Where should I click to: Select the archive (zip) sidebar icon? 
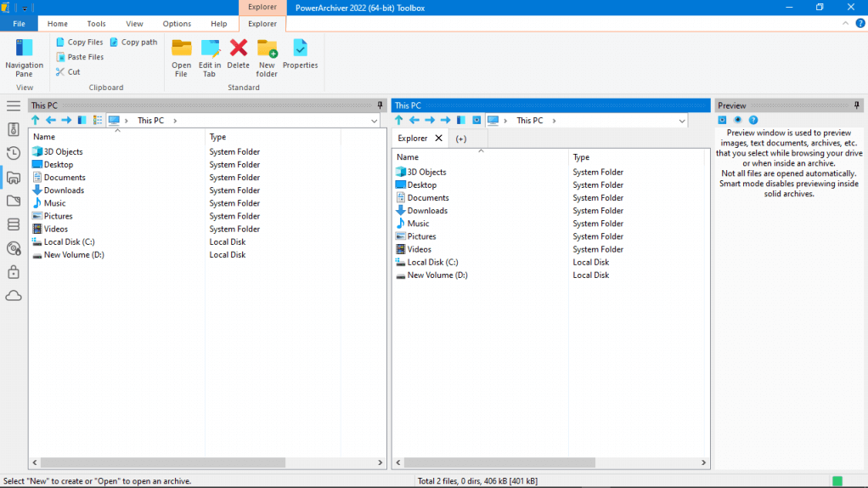coord(14,129)
